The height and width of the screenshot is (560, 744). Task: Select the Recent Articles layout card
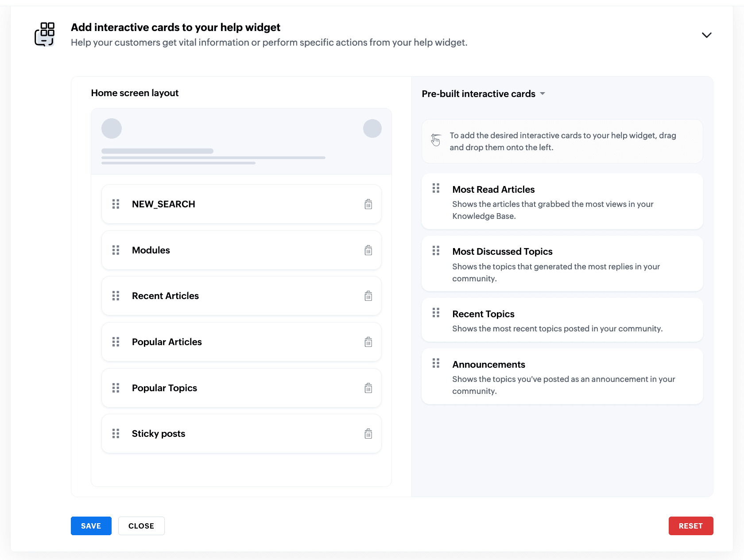[241, 296]
